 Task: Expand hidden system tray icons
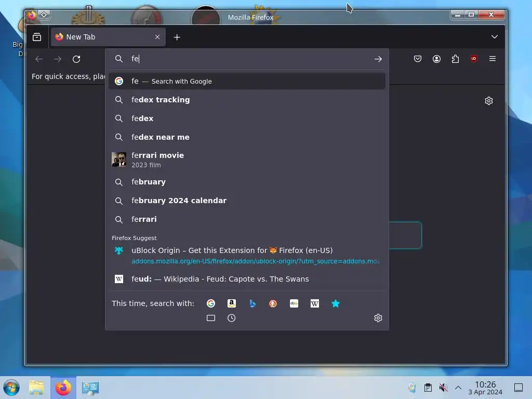coord(458,388)
